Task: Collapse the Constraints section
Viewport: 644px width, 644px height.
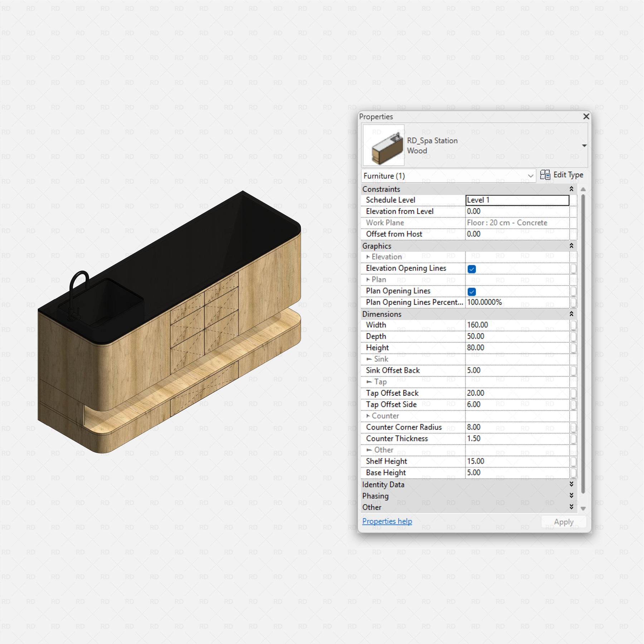Action: (x=571, y=189)
